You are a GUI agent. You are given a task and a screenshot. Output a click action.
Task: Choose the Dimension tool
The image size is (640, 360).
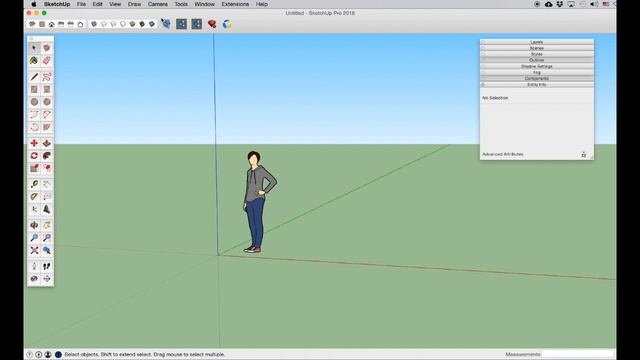(x=47, y=184)
